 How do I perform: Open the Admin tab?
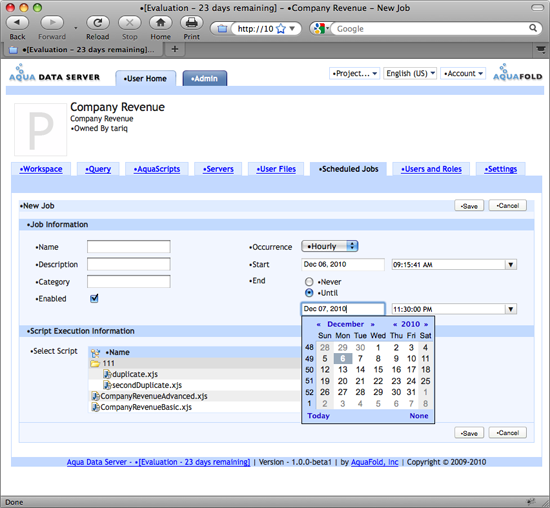coord(204,79)
